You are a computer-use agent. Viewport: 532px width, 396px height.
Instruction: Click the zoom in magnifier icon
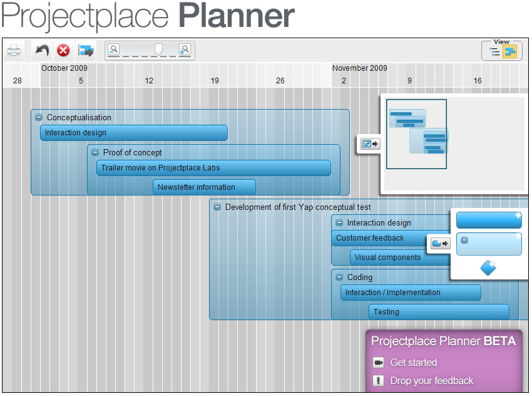185,49
